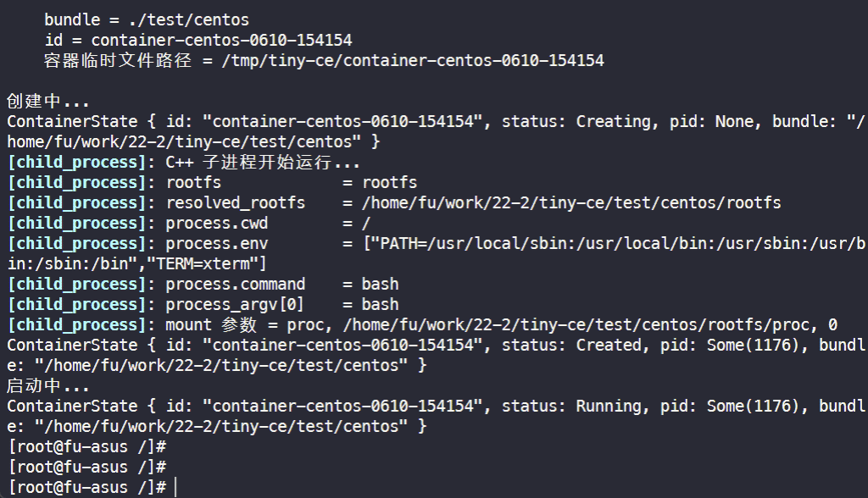Click the /tmp/tiny-ce temporary path text

[413, 60]
